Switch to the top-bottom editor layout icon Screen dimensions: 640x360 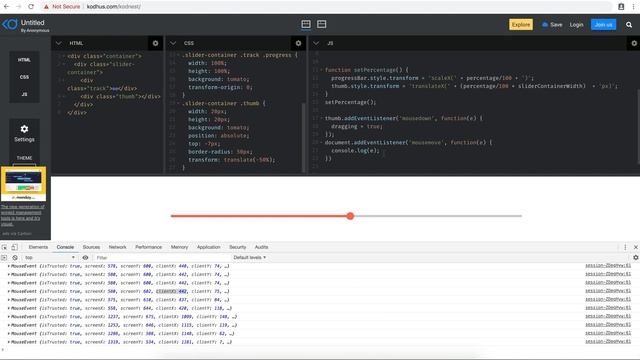(322, 24)
